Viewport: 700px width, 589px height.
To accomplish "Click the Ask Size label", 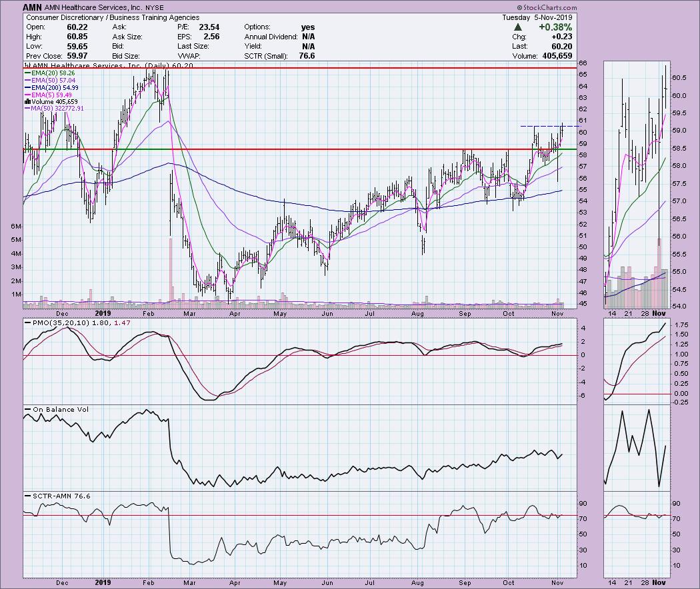I will click(x=127, y=37).
